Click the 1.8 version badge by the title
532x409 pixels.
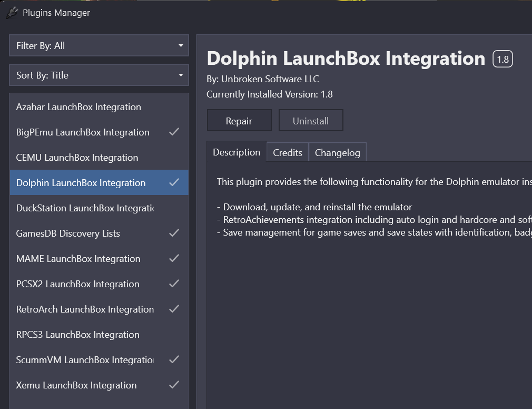point(503,59)
